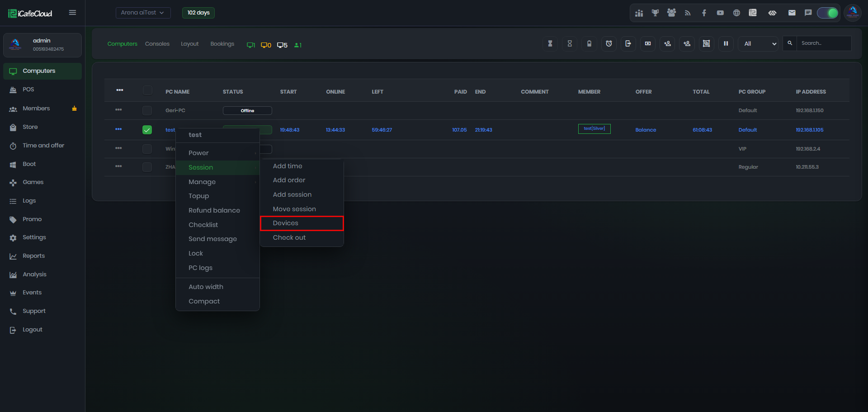Click the empty hourglass toolbar icon
The height and width of the screenshot is (412, 868).
[570, 43]
